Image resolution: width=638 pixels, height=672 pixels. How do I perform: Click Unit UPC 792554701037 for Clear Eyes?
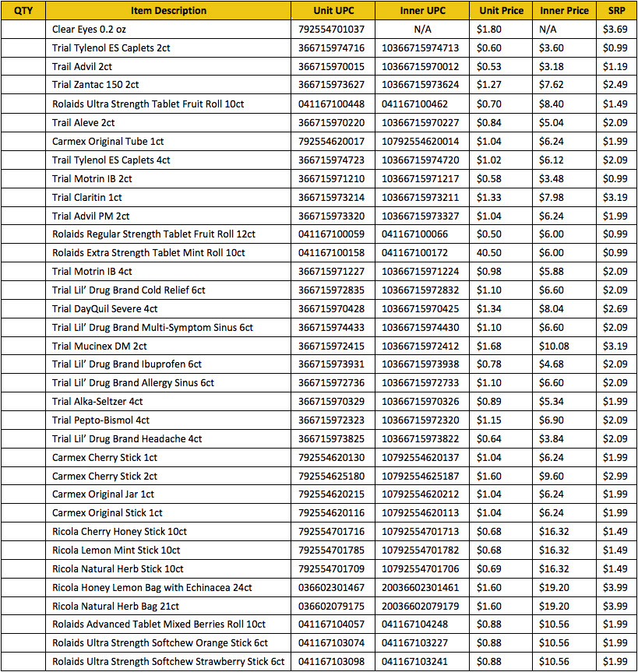click(x=331, y=30)
